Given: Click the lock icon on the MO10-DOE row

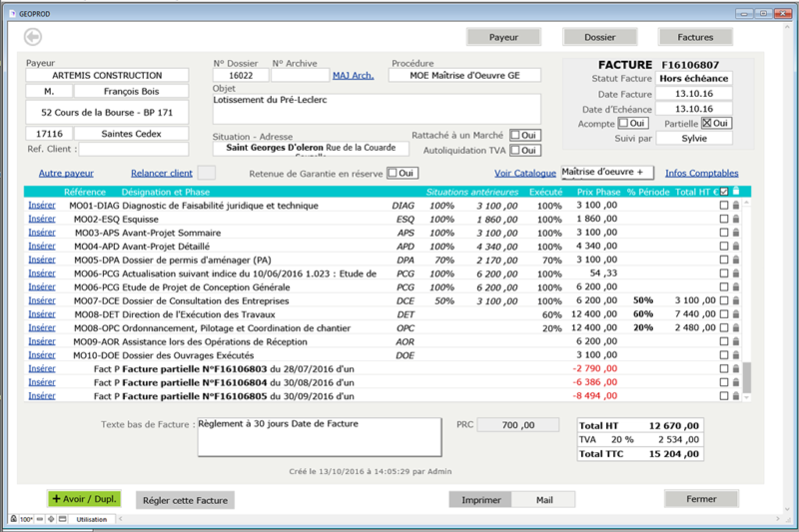Looking at the screenshot, I should coord(737,355).
